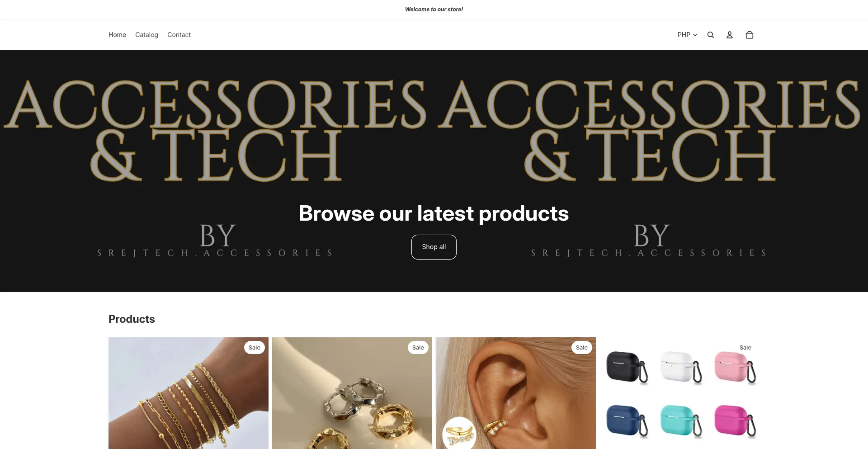
Task: Open the search magnifier icon
Action: coord(711,35)
